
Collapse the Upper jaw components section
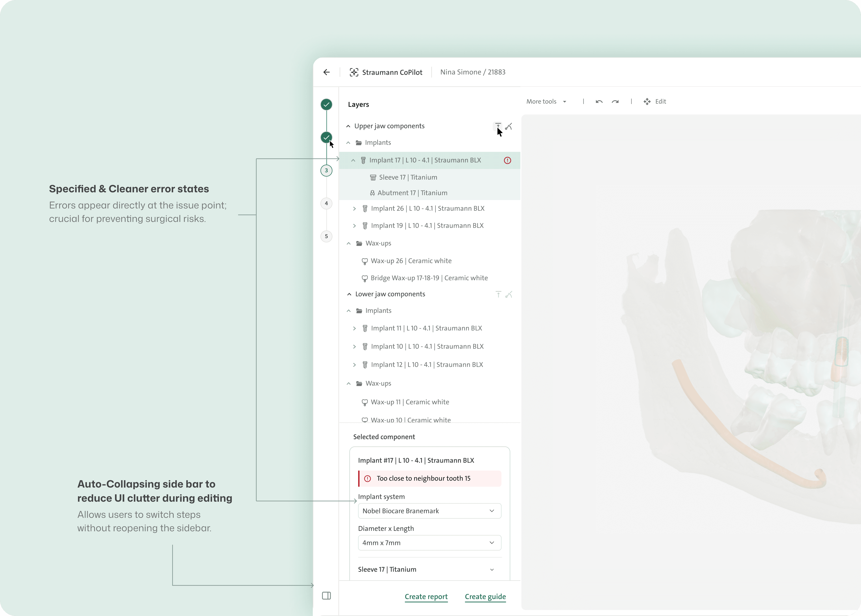[x=348, y=126]
